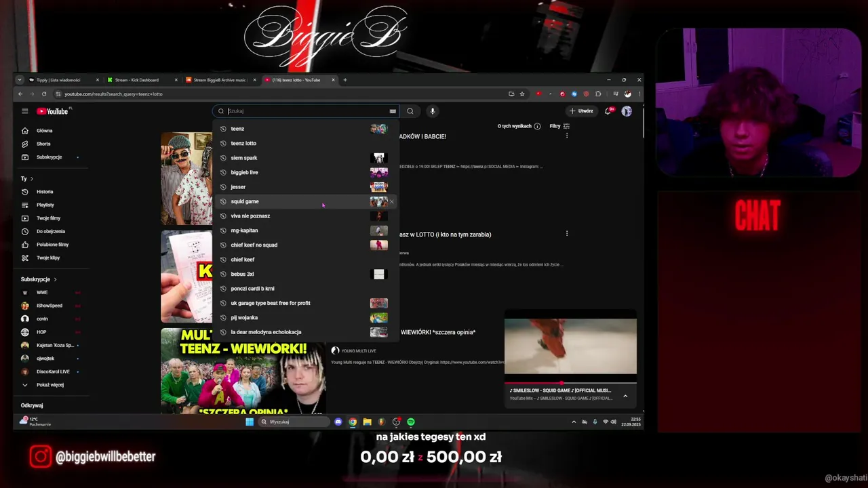868x488 pixels.
Task: Open the covin channel subscription
Action: [42, 319]
